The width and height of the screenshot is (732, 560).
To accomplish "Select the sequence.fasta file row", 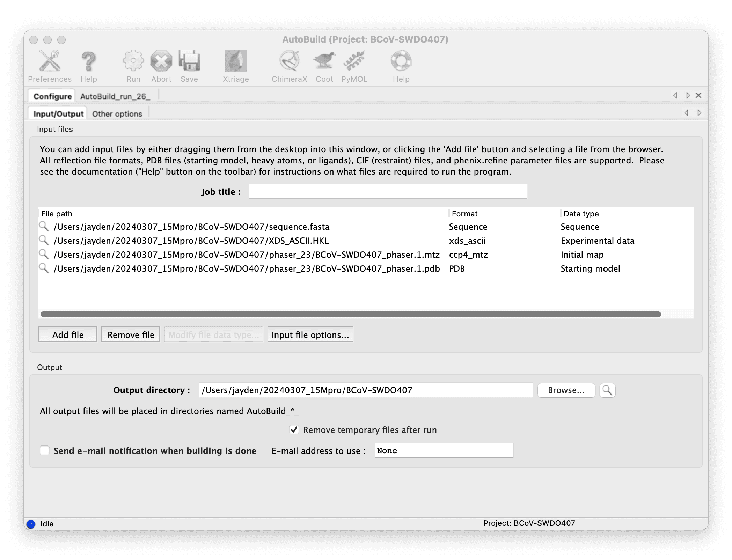I will (366, 227).
